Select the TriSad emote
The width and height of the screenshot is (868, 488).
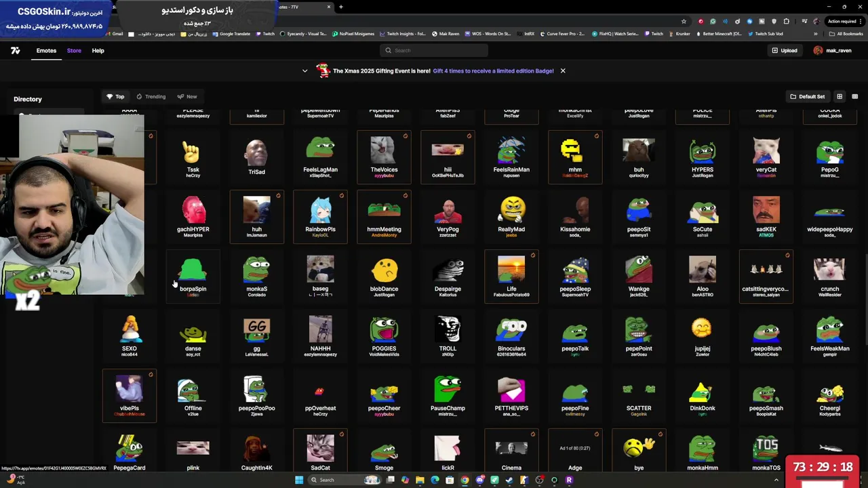(x=256, y=157)
